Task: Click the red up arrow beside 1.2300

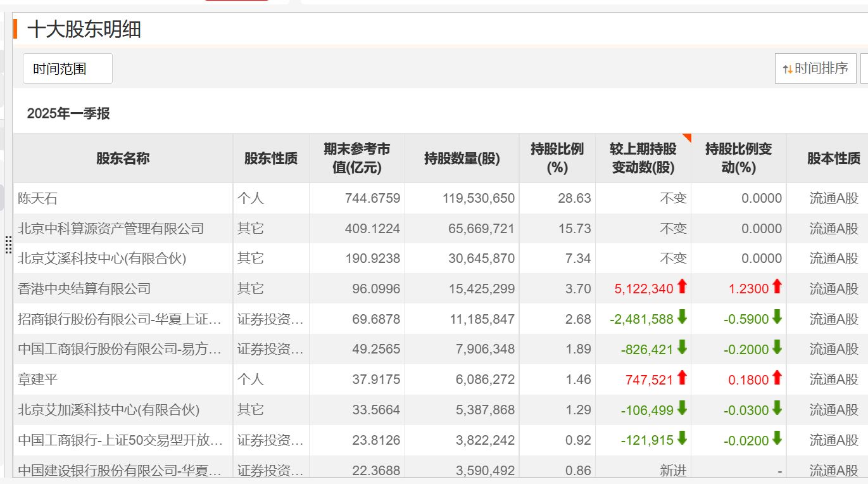Action: 777,288
